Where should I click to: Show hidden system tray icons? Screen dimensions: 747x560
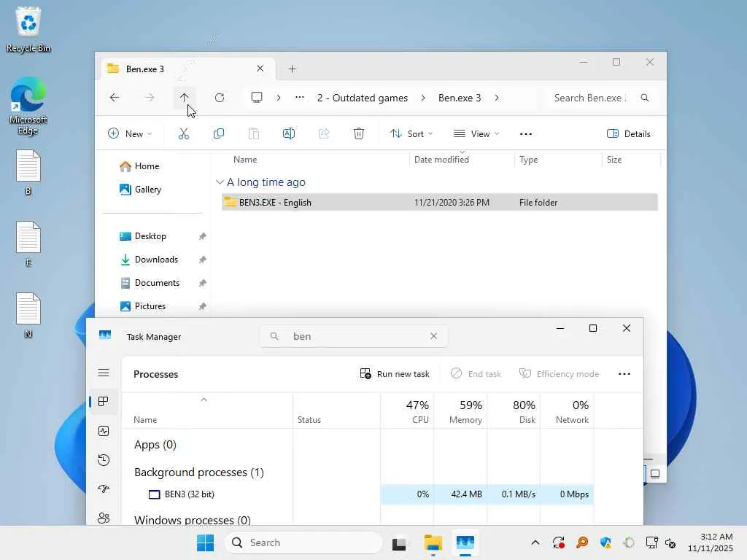[535, 542]
